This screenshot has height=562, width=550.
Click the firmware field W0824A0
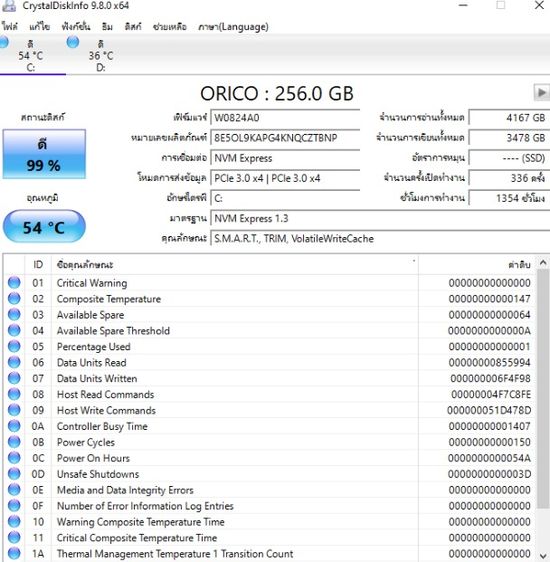coord(285,118)
